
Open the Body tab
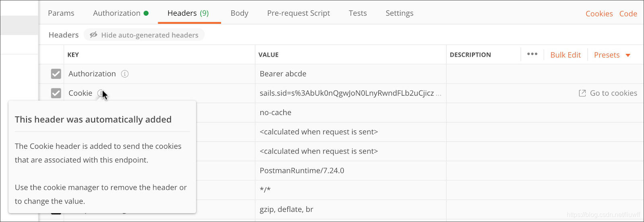point(239,13)
